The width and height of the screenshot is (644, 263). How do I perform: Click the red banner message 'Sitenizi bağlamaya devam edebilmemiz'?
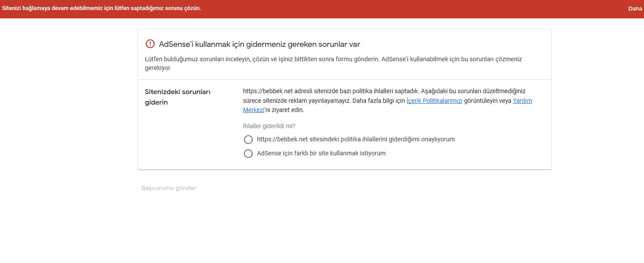click(x=102, y=8)
